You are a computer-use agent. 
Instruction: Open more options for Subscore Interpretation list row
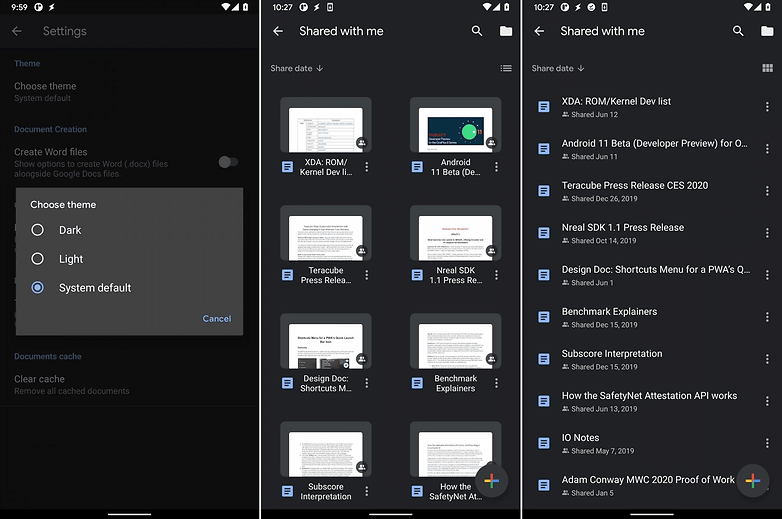[x=767, y=359]
